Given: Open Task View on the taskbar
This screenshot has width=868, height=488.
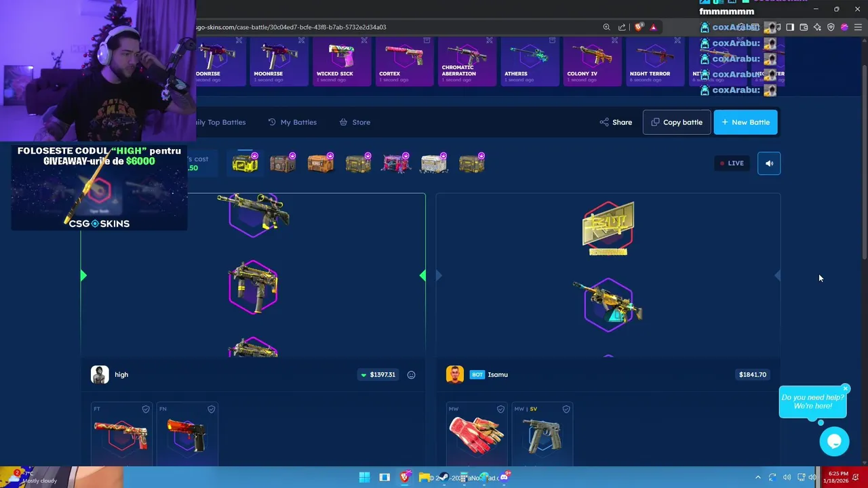Looking at the screenshot, I should [384, 477].
